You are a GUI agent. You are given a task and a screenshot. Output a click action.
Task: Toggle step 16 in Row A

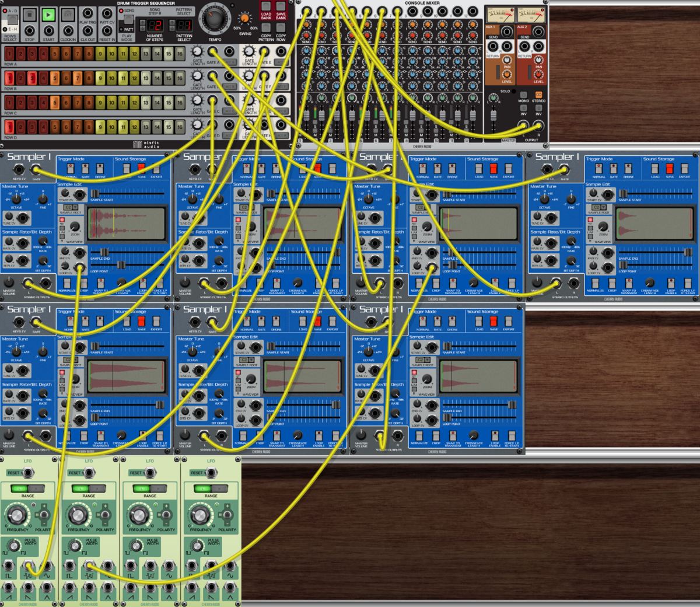tap(180, 54)
